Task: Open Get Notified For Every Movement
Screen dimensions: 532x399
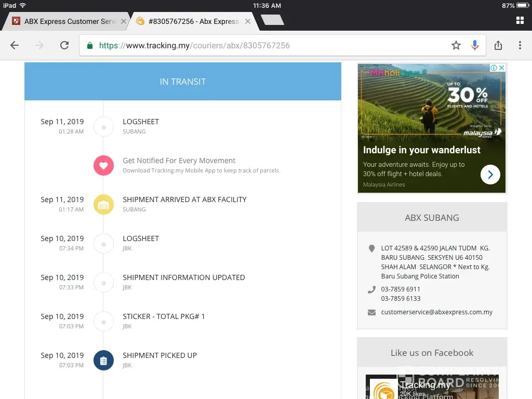Action: (179, 161)
